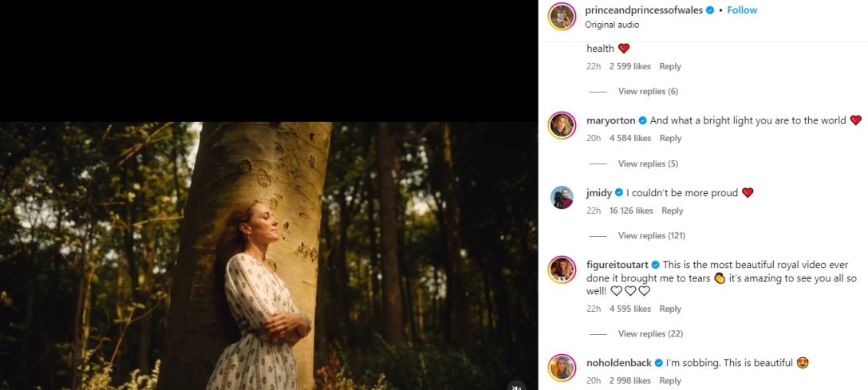Screen dimensions: 868x390
Task: Click the verified badge beside maryorton
Action: [642, 120]
